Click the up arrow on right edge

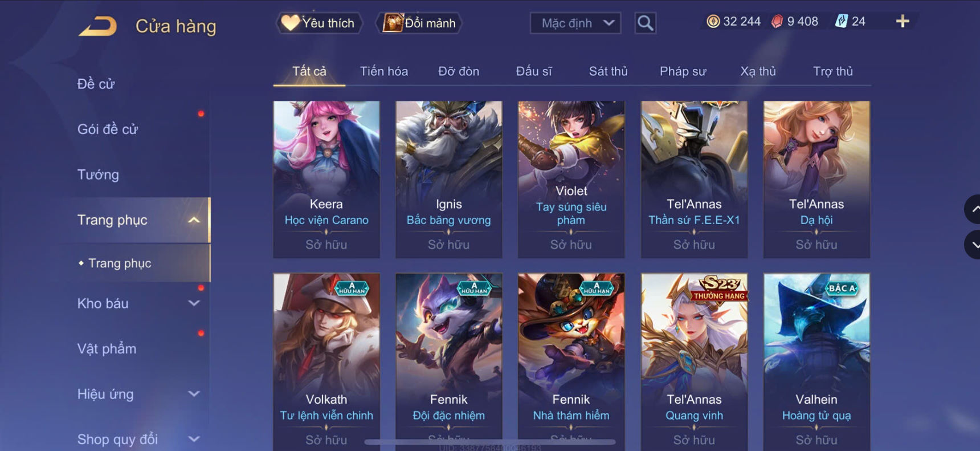point(973,209)
